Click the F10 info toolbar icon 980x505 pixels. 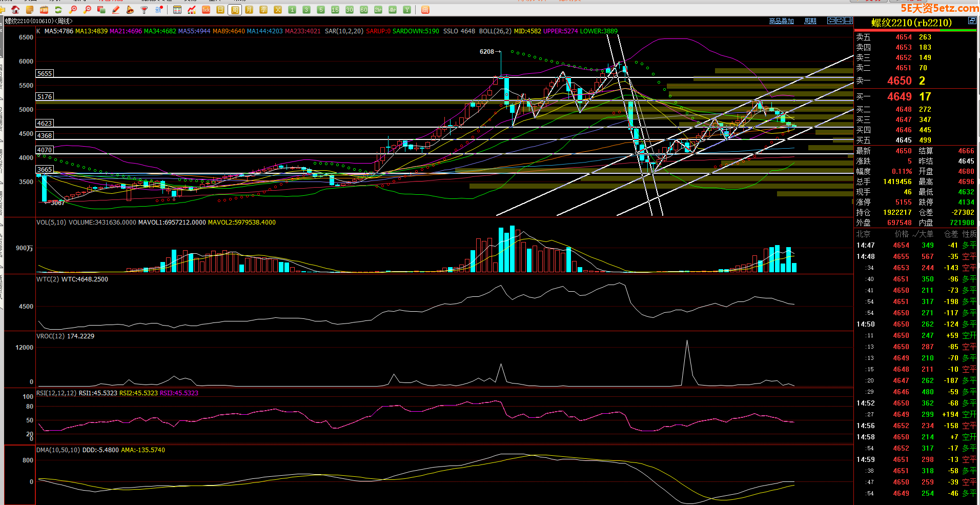(44, 10)
